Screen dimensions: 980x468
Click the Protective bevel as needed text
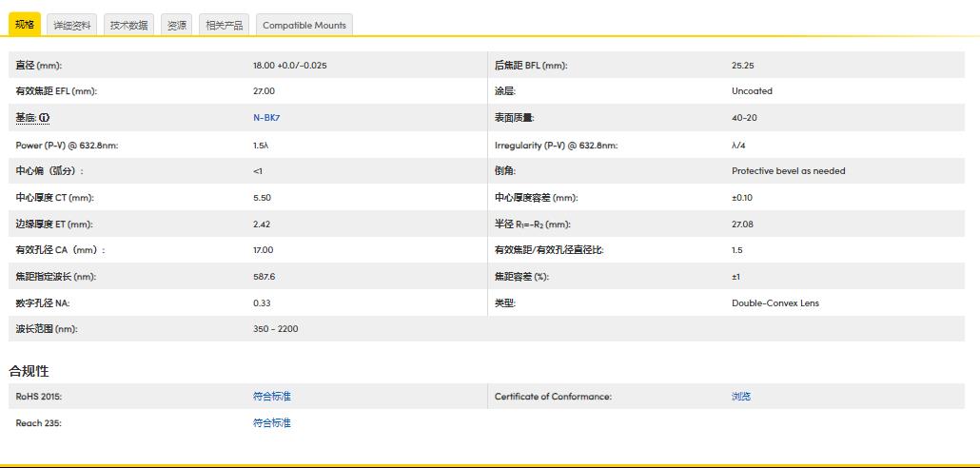coord(788,171)
